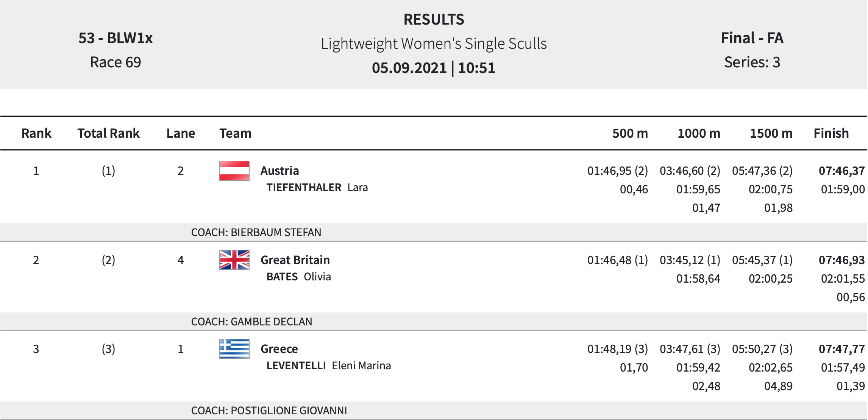Select the Rank column header
The image size is (868, 420).
[36, 133]
